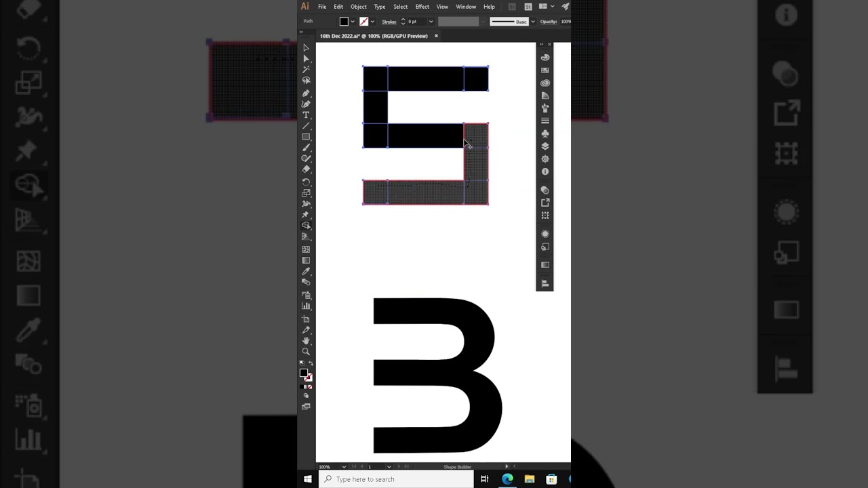Open the Asset Export panel icon

(x=545, y=203)
